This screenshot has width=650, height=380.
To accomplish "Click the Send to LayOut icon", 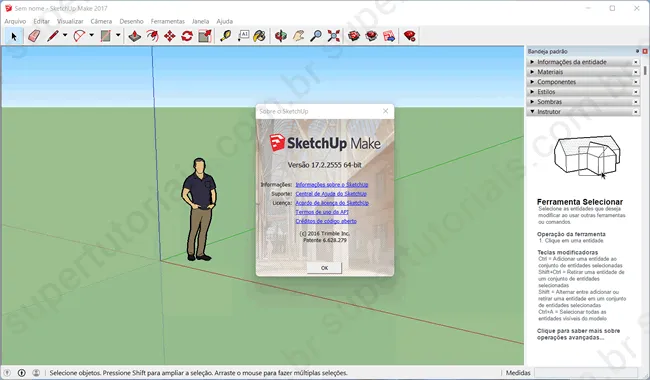I will pyautogui.click(x=389, y=36).
